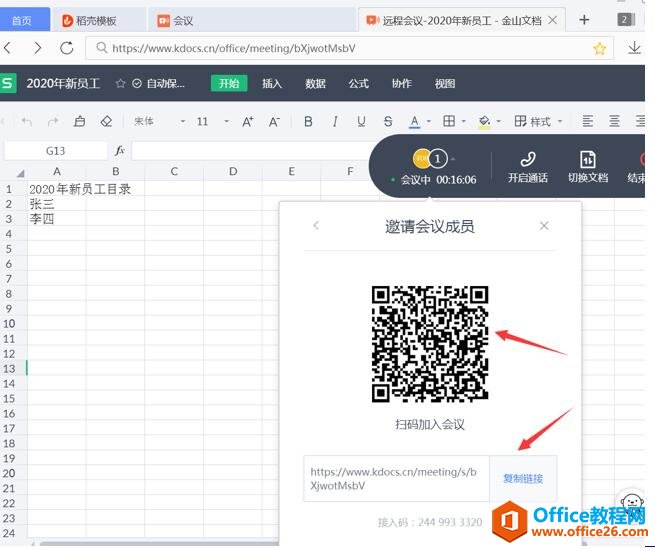The height and width of the screenshot is (549, 655).
Task: Open the 样式 styles dropdown
Action: click(x=539, y=122)
